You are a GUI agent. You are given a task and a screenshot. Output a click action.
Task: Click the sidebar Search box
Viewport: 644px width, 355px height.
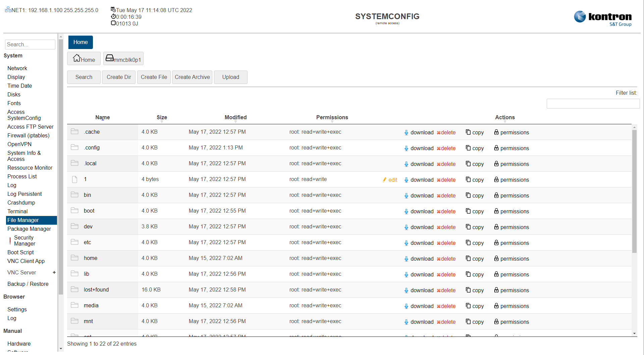tap(30, 44)
